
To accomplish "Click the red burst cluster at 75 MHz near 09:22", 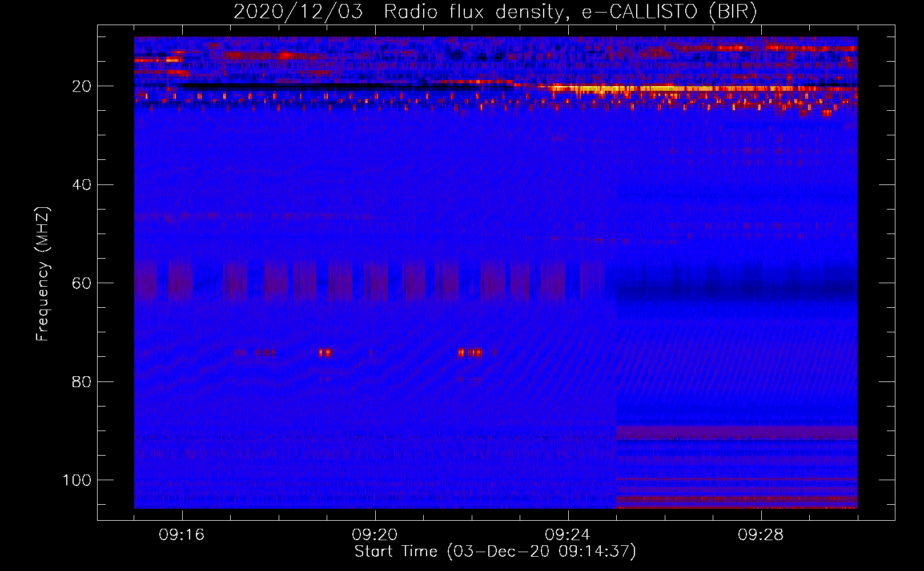I will pos(470,353).
